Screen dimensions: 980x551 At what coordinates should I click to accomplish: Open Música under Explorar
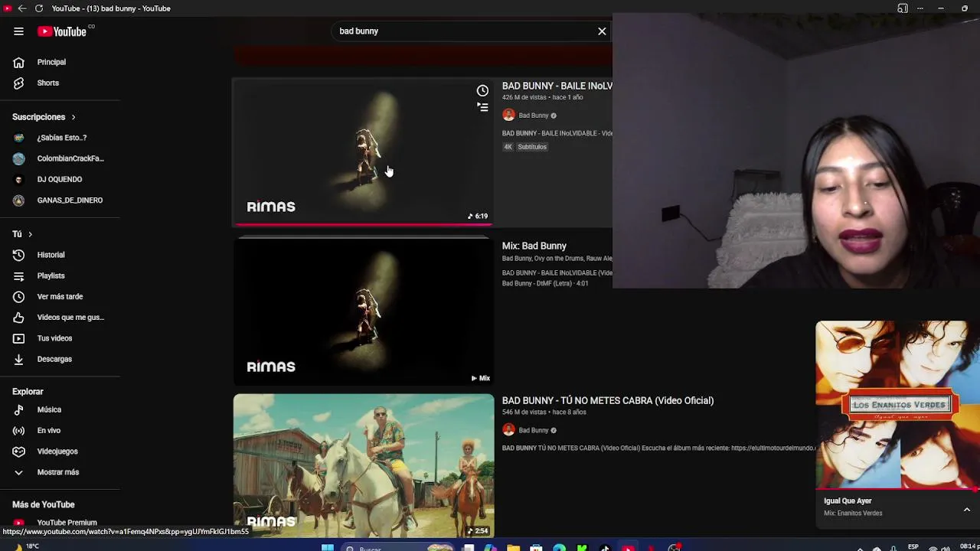60,409
